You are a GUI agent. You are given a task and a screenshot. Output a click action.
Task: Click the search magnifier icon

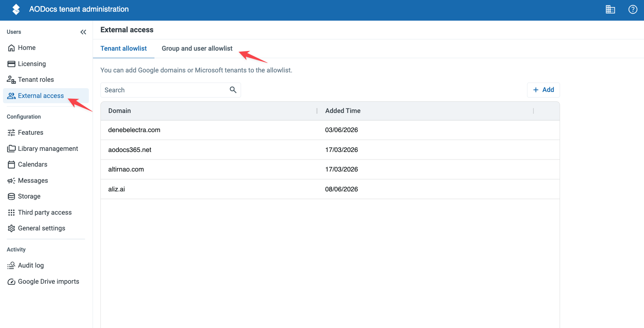(233, 90)
